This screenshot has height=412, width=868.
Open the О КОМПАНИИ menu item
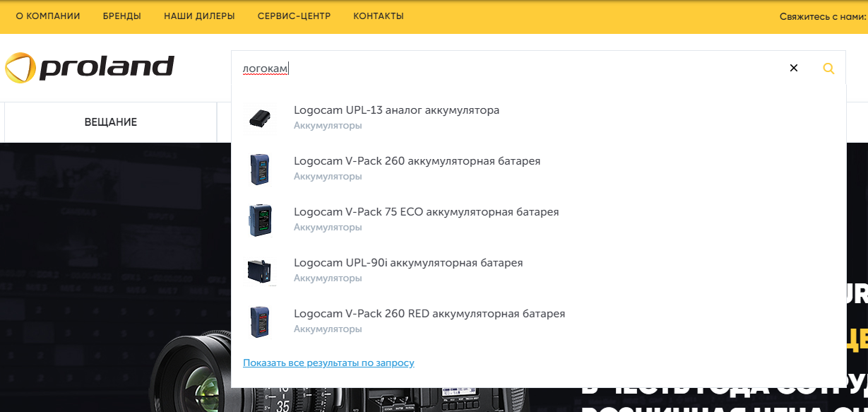[x=48, y=16]
